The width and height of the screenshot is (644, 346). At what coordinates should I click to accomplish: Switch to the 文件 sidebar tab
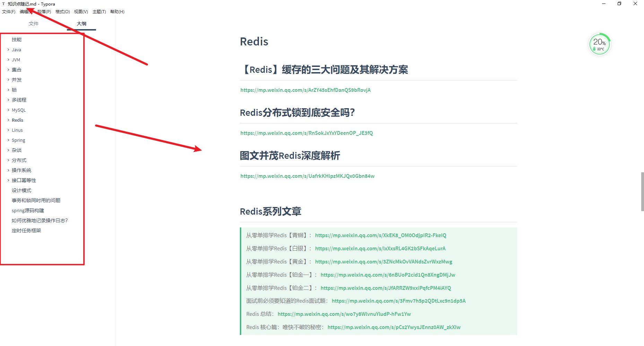pos(34,24)
